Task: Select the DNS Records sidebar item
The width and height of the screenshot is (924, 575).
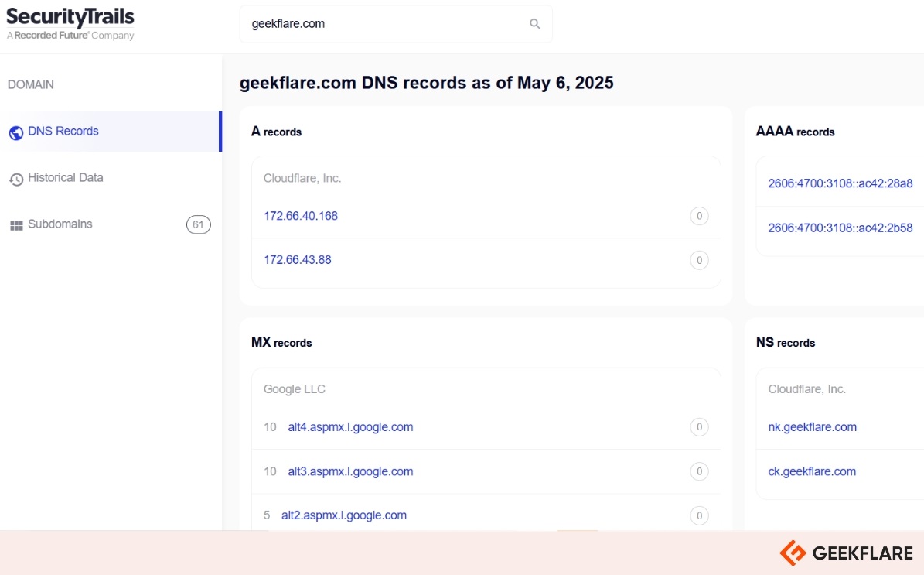Action: (111, 132)
